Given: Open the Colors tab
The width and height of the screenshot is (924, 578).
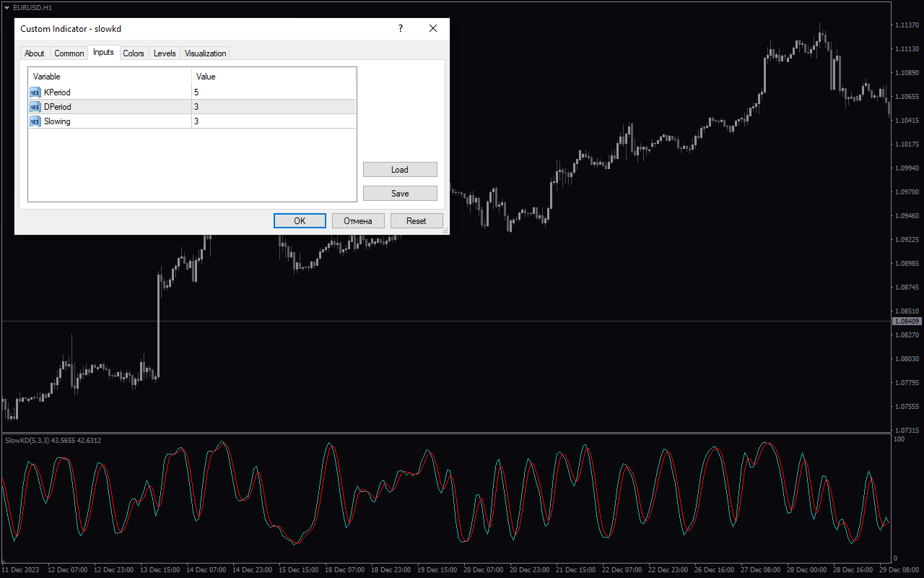Looking at the screenshot, I should (134, 53).
